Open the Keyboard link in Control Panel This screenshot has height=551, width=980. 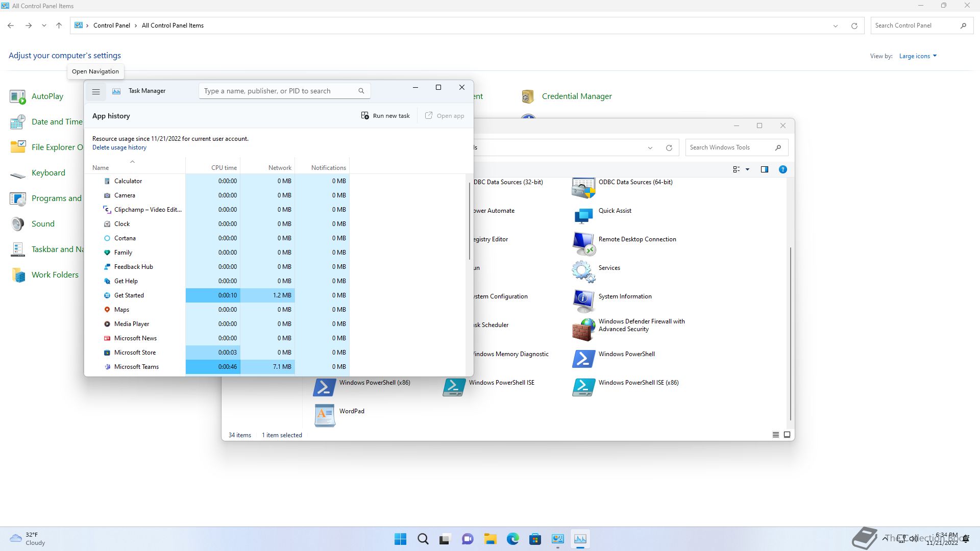(x=48, y=173)
